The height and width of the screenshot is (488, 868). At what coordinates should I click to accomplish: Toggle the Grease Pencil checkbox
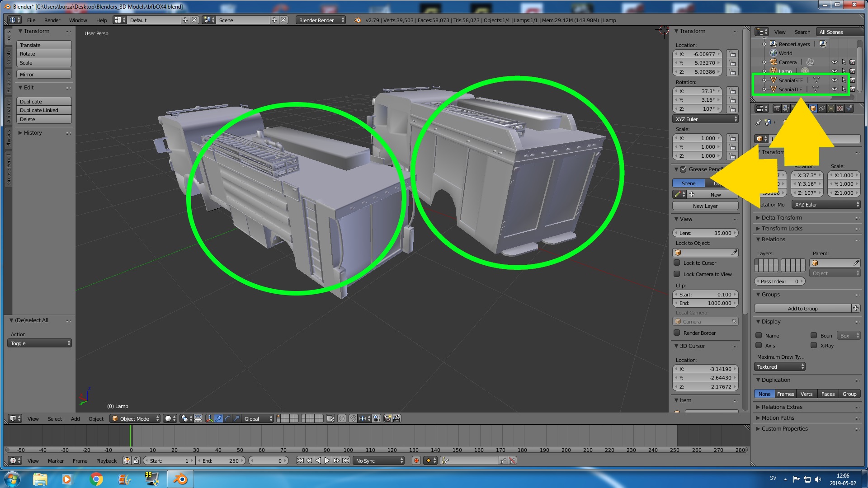pos(684,169)
